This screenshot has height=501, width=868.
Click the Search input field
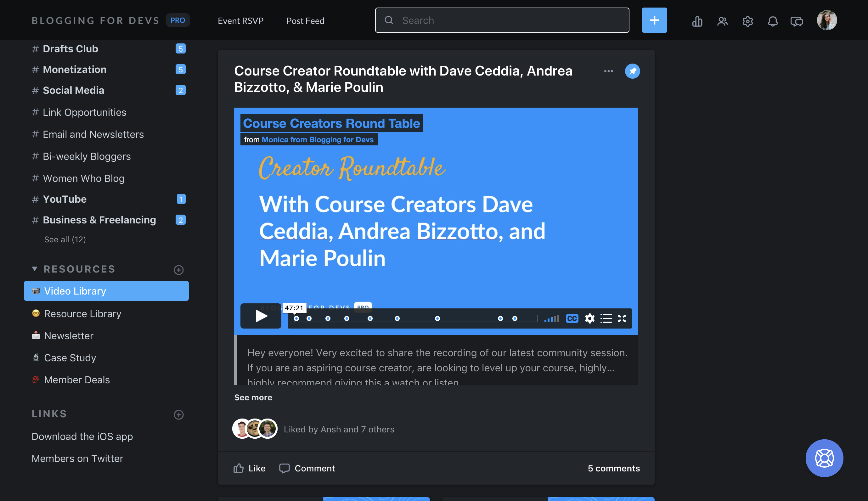[502, 20]
